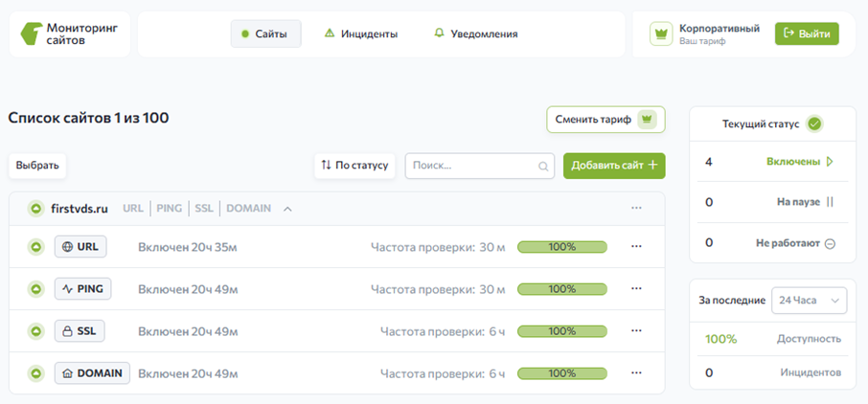Click the grey SSL label in firstvds.ru header

pos(204,209)
